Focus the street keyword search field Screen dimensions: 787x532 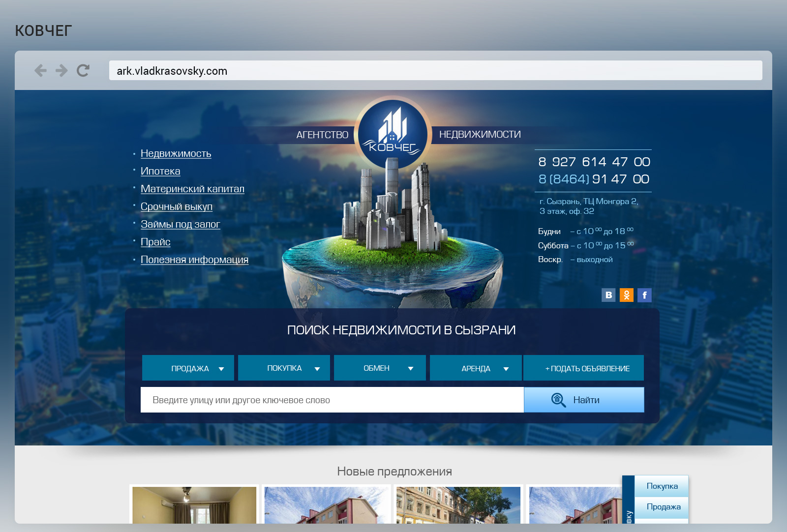(x=332, y=400)
